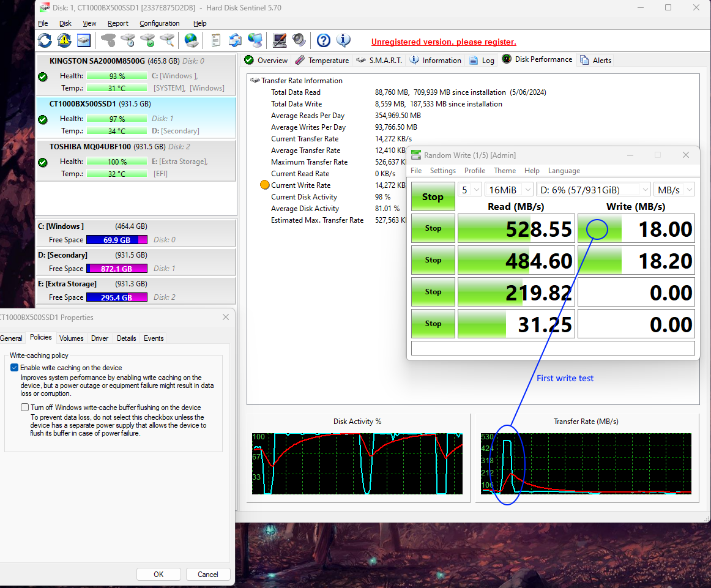Click the 'Unregistered version, please register' link
This screenshot has width=711, height=588.
(444, 42)
